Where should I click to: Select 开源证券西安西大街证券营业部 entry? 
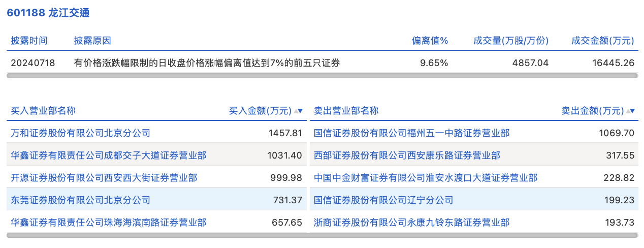(x=104, y=178)
